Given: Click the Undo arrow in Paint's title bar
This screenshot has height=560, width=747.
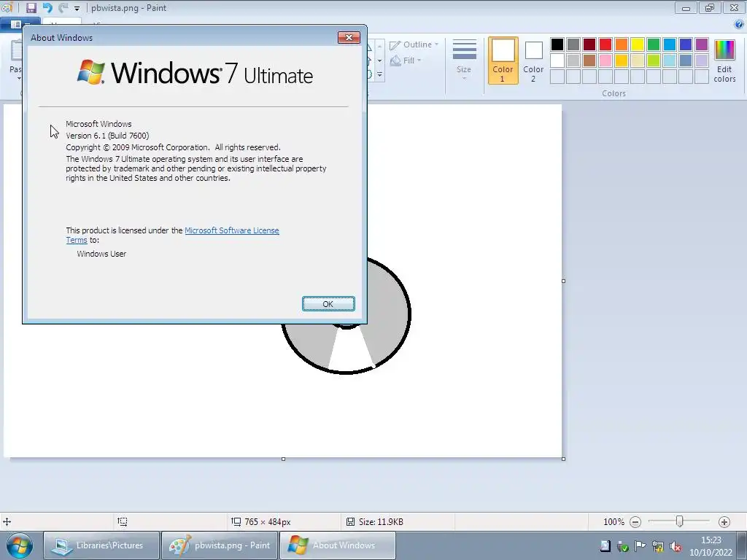Looking at the screenshot, I should [47, 7].
